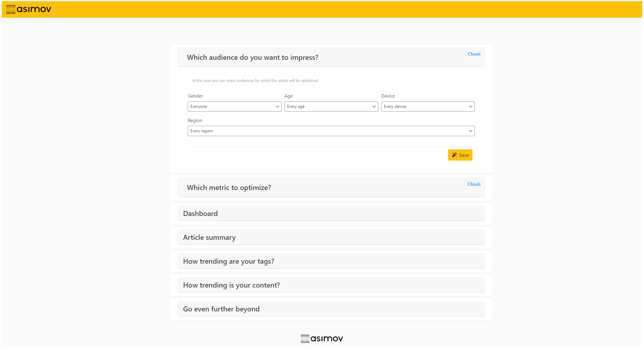Click the Save button
This screenshot has width=644, height=350.
(x=460, y=155)
